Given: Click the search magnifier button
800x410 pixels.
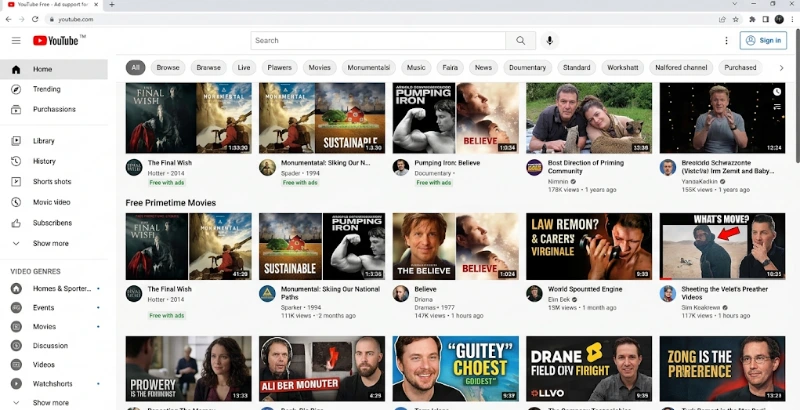Looking at the screenshot, I should point(520,40).
